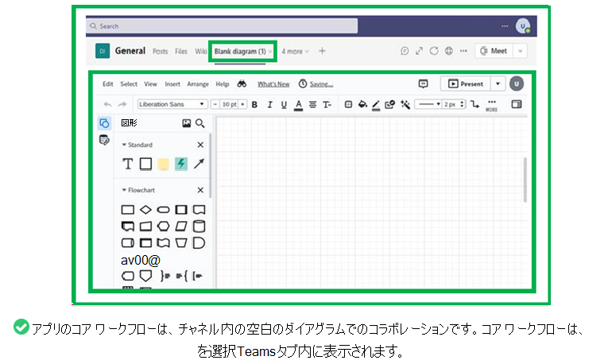This screenshot has width=612, height=364.
Task: Open the Posts tab
Action: (x=160, y=52)
